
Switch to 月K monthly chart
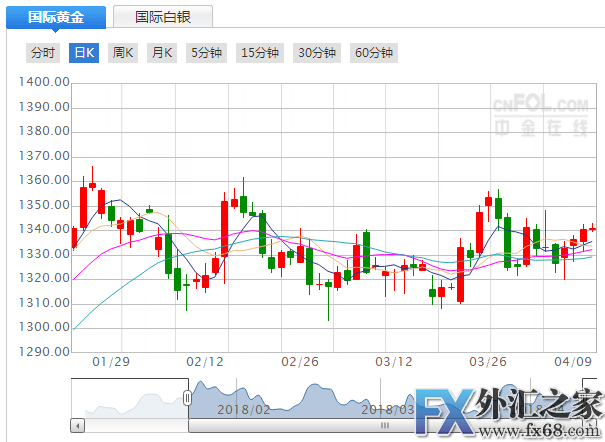point(162,53)
